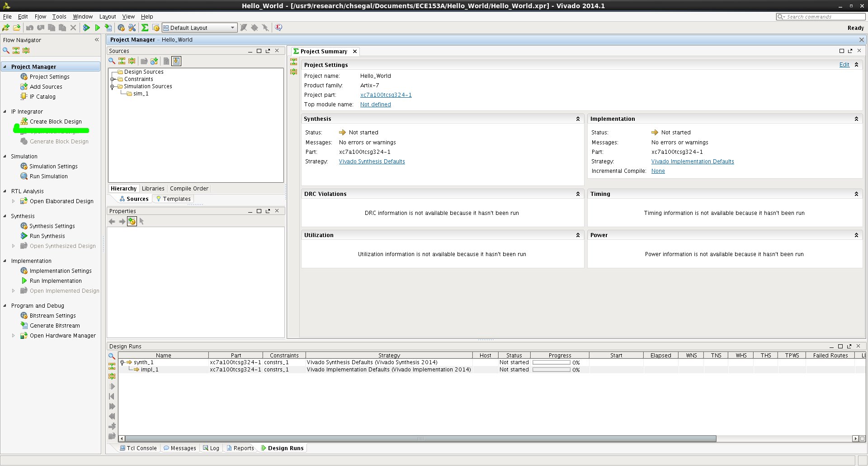The width and height of the screenshot is (868, 466).
Task: Click the Add Sources icon in Sources toolbar
Action: pos(154,61)
